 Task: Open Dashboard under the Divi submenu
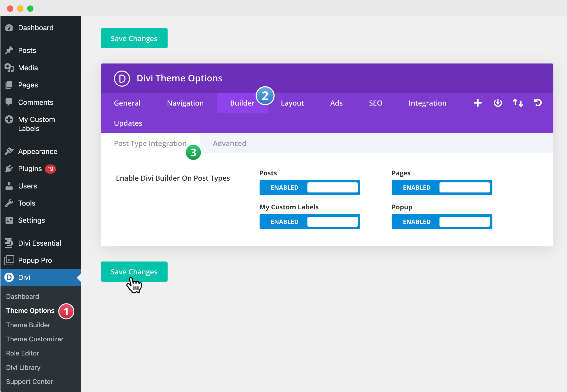tap(23, 296)
